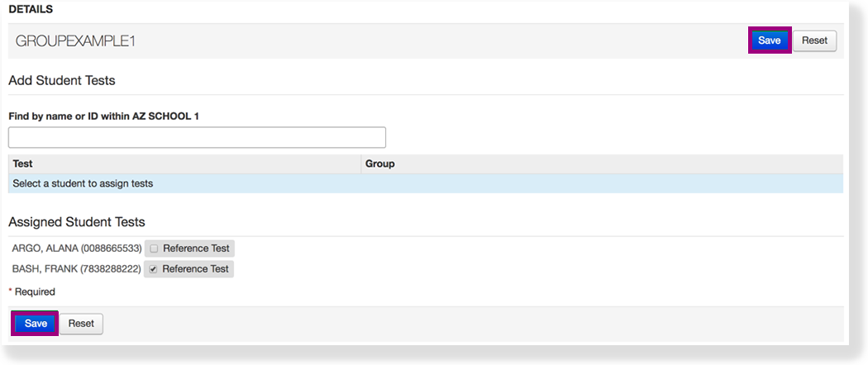Screen dimensions: 868x365
Task: Click the Group column header
Action: click(380, 164)
